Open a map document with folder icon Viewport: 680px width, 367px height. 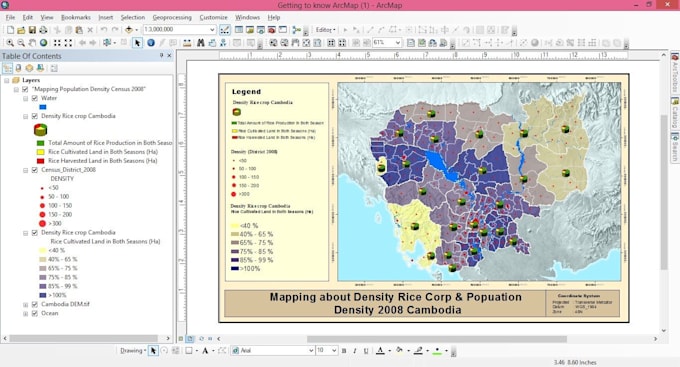click(21, 30)
